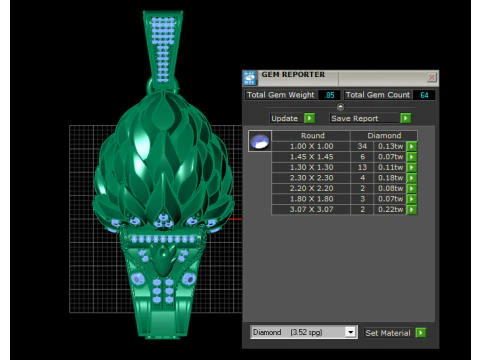The image size is (480, 360).
Task: Click the weight cell 0.11tw
Action: (x=390, y=167)
